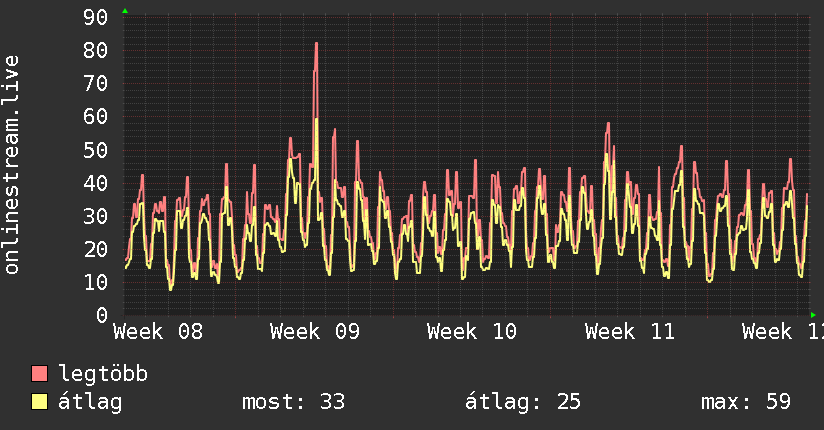Click the 'Week 08' axis label
Image resolution: width=824 pixels, height=430 pixels.
158,332
